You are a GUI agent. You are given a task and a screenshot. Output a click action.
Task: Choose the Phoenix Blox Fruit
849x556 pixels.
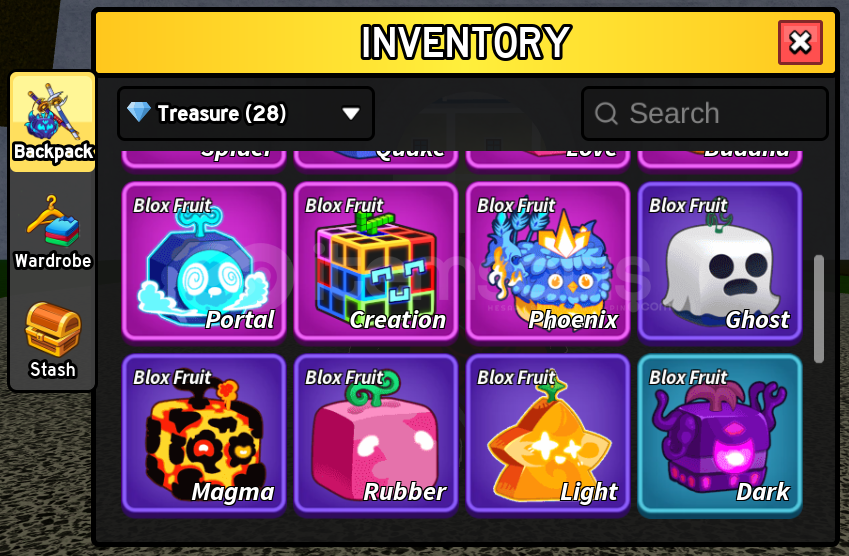(x=547, y=262)
